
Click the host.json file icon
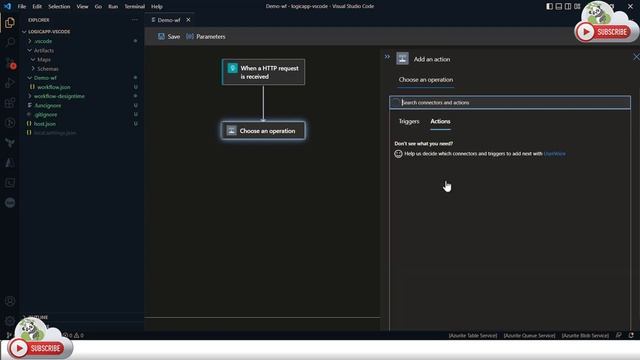(29, 123)
